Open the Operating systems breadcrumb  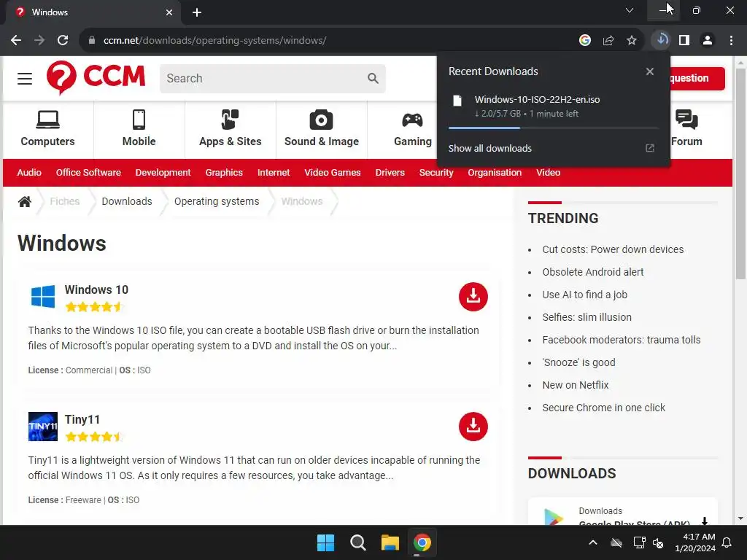[217, 201]
